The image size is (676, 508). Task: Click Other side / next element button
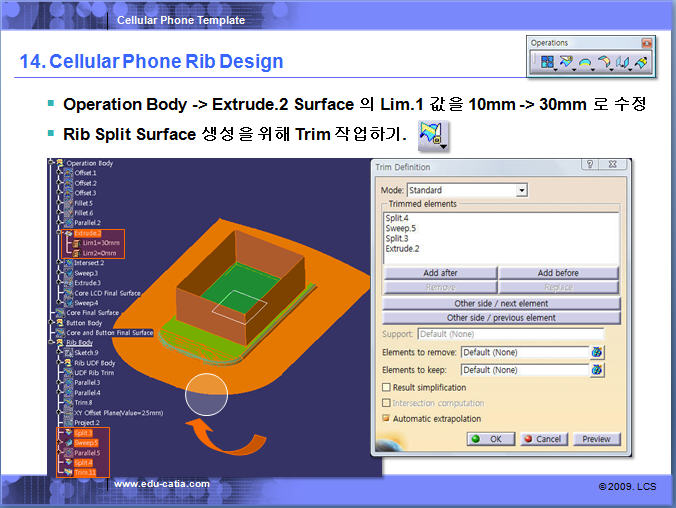click(x=501, y=303)
